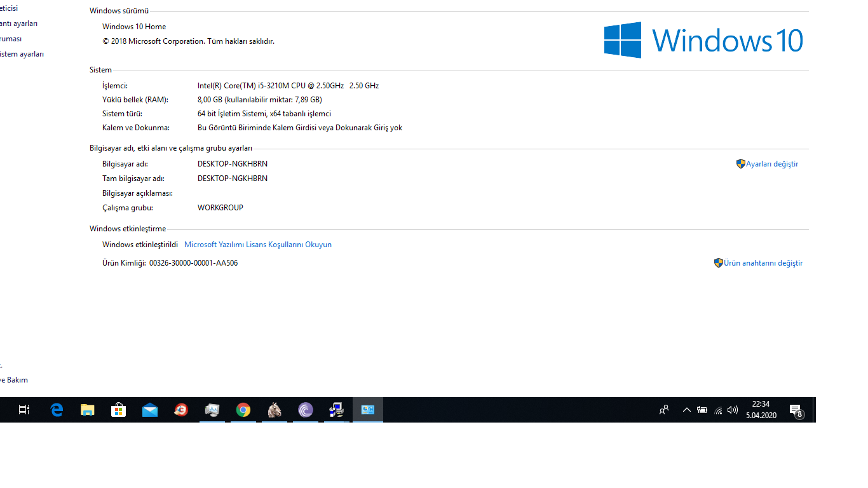Click the 'İşlemci:' label

click(115, 86)
